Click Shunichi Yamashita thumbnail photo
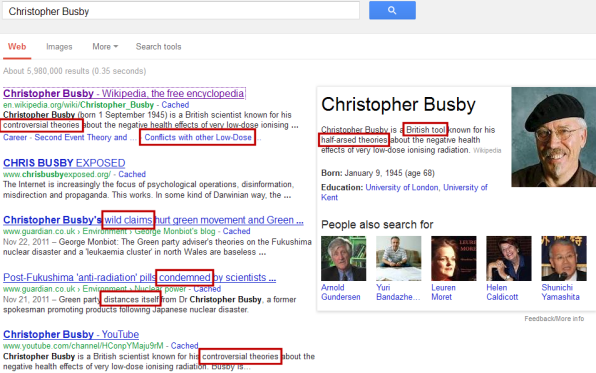This screenshot has width=596, height=373. (564, 259)
